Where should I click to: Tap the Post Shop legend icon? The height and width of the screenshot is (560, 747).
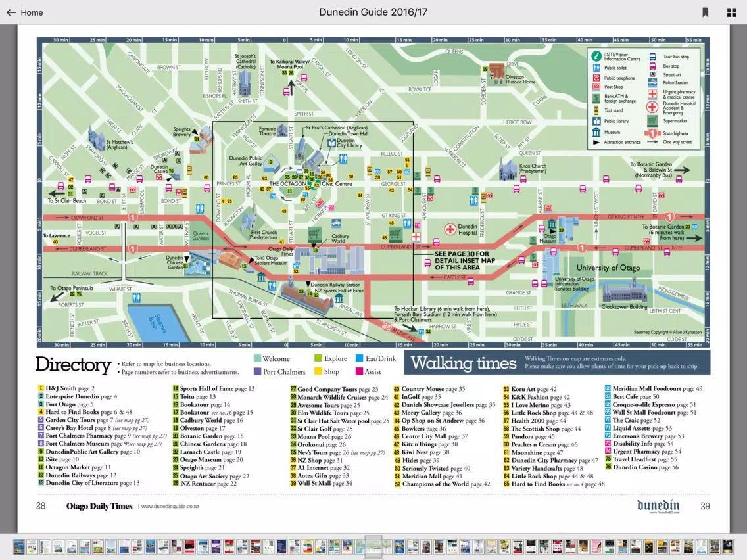[596, 87]
